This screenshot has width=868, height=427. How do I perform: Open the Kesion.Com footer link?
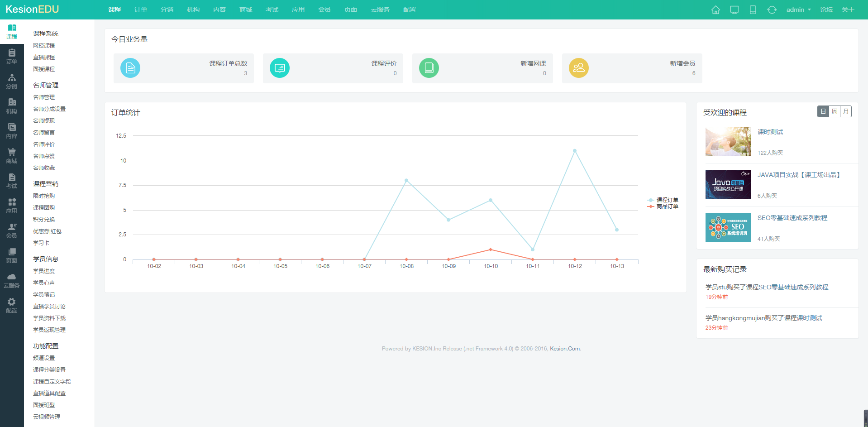tap(565, 349)
